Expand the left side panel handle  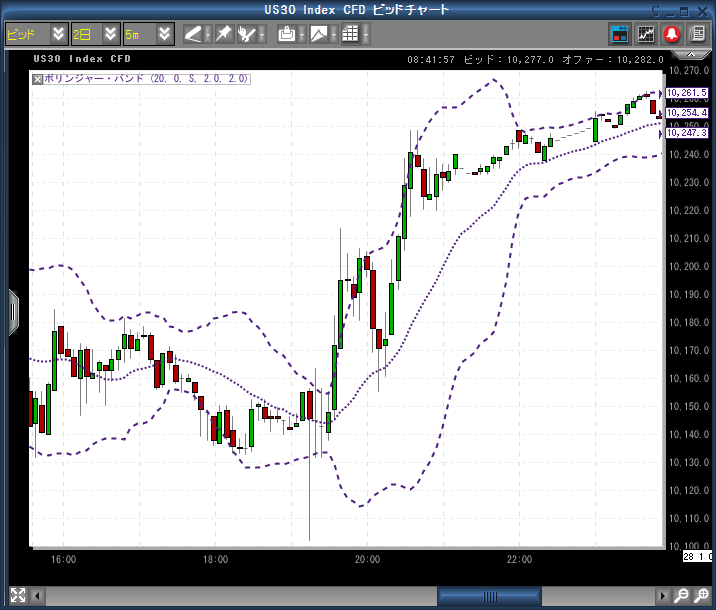coord(14,312)
